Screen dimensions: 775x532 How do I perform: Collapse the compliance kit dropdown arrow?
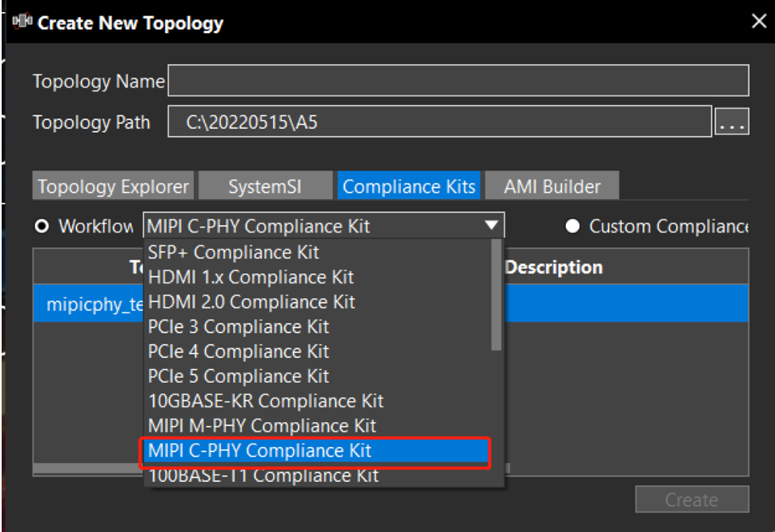click(x=492, y=225)
